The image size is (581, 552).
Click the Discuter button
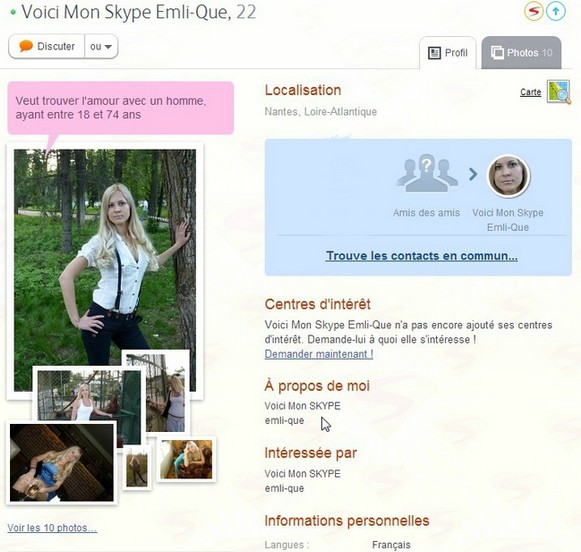click(x=47, y=46)
